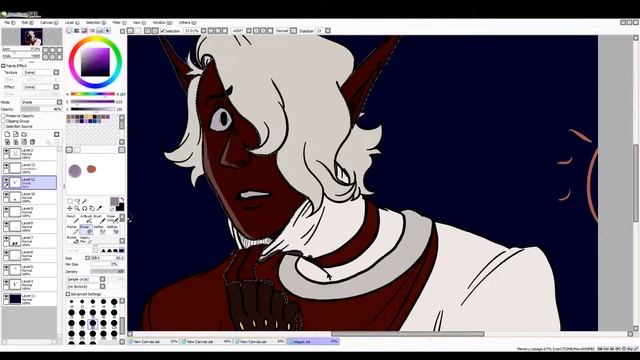Hide Layer7 using its eye icon

pos(6,239)
